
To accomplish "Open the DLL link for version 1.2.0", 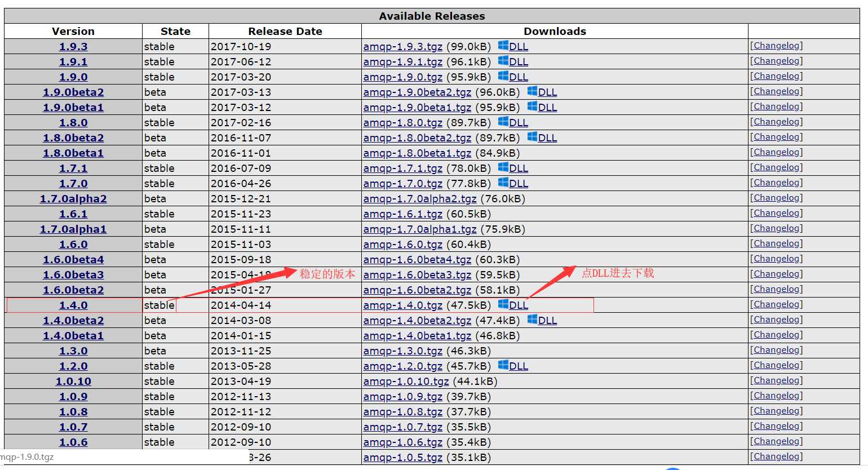I will 519,366.
